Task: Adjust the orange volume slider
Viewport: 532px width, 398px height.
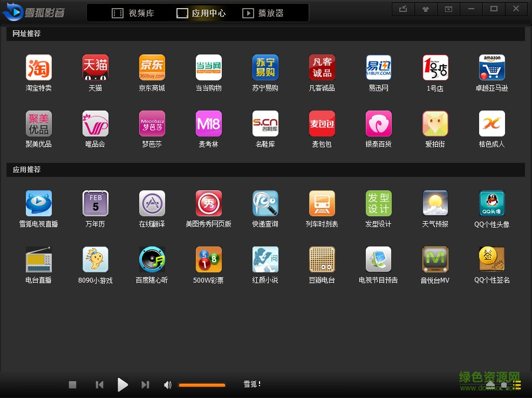Action: pos(202,385)
